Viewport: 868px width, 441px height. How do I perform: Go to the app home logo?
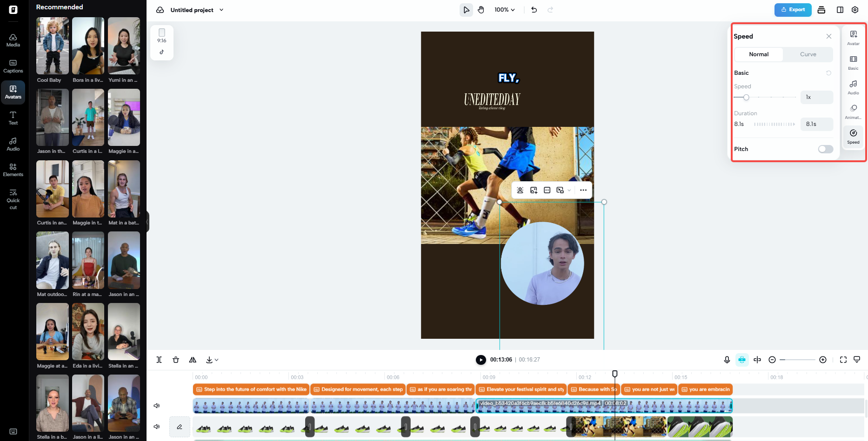[x=13, y=10]
